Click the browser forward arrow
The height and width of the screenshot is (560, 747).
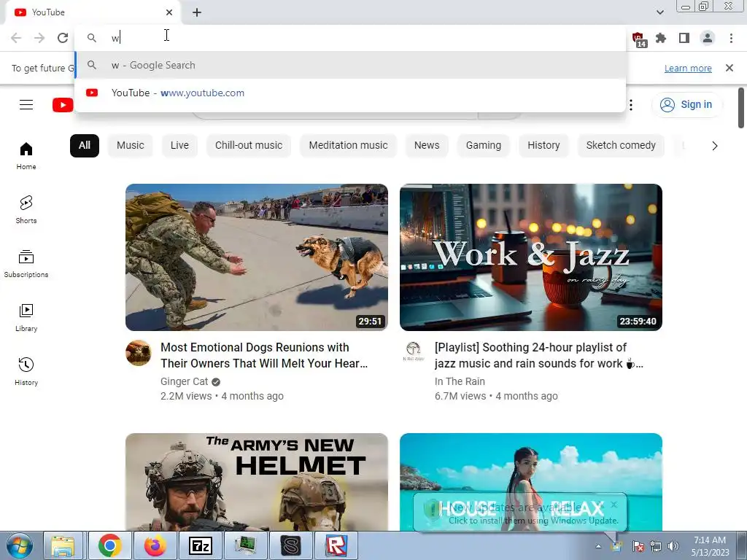[39, 38]
